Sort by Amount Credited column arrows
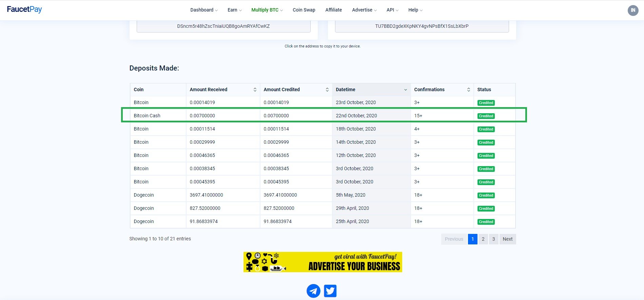 (327, 89)
